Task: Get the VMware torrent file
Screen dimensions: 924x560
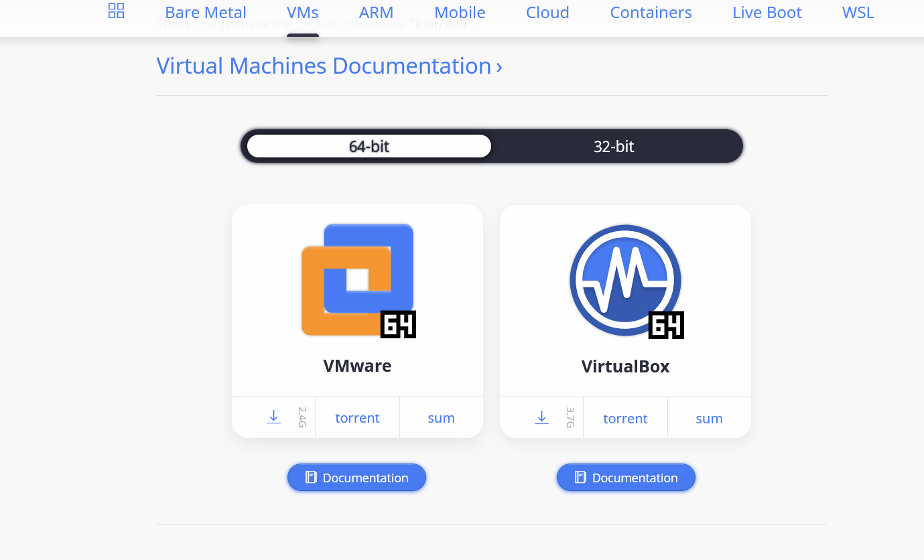Action: pos(357,417)
